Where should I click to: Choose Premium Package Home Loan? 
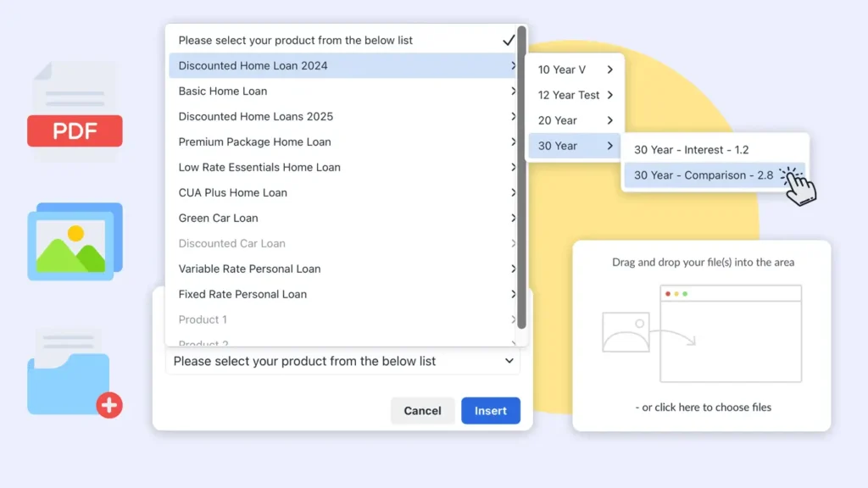pyautogui.click(x=342, y=141)
